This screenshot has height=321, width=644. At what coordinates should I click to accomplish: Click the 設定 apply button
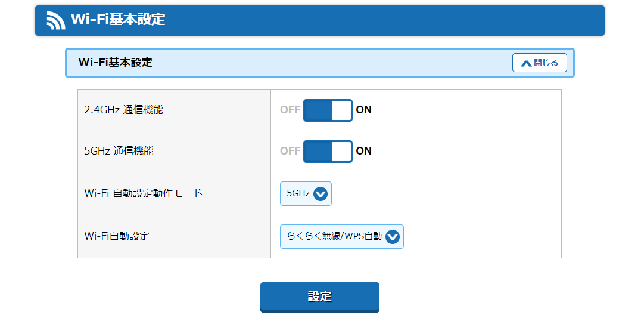click(320, 297)
